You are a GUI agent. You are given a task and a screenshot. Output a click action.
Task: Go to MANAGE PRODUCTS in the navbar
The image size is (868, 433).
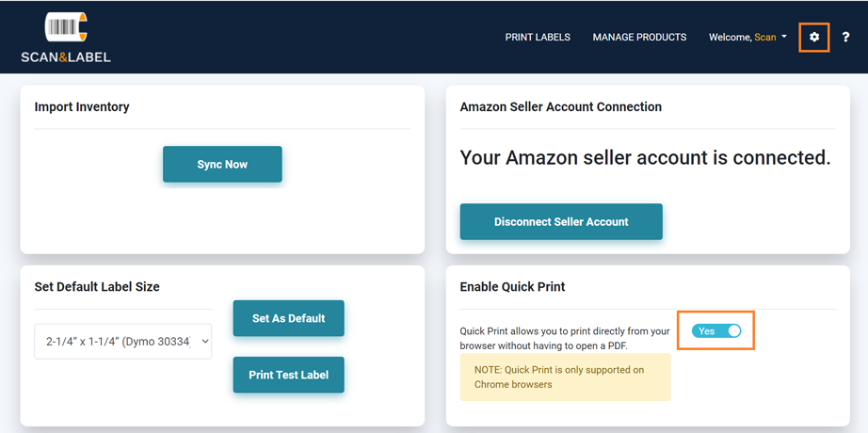coord(639,37)
